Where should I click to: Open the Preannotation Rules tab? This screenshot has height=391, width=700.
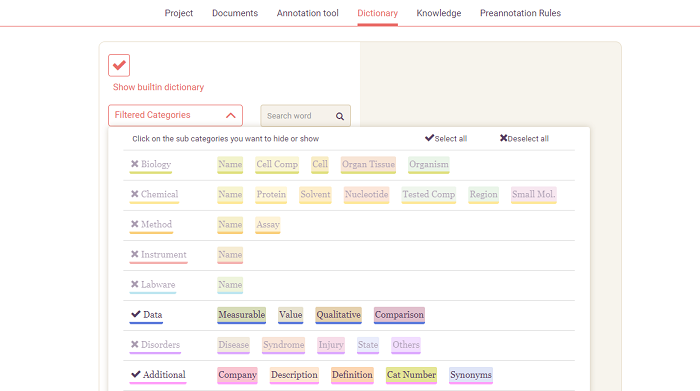click(x=520, y=13)
